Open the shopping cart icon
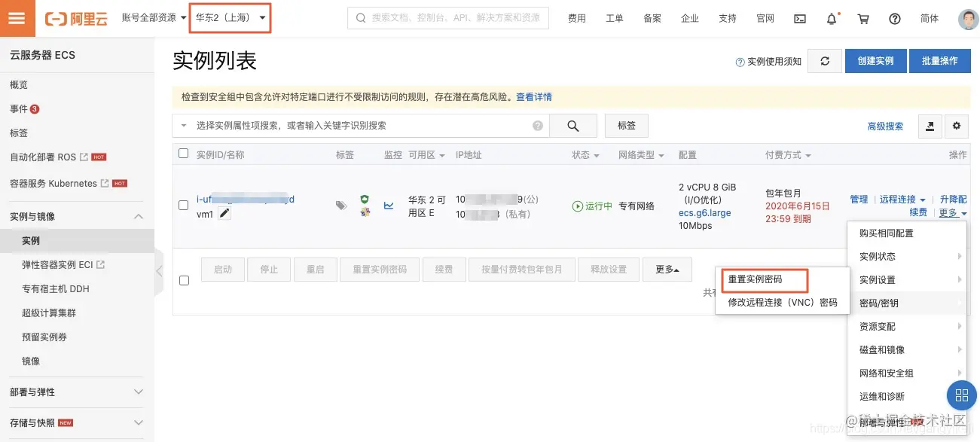 coord(863,18)
